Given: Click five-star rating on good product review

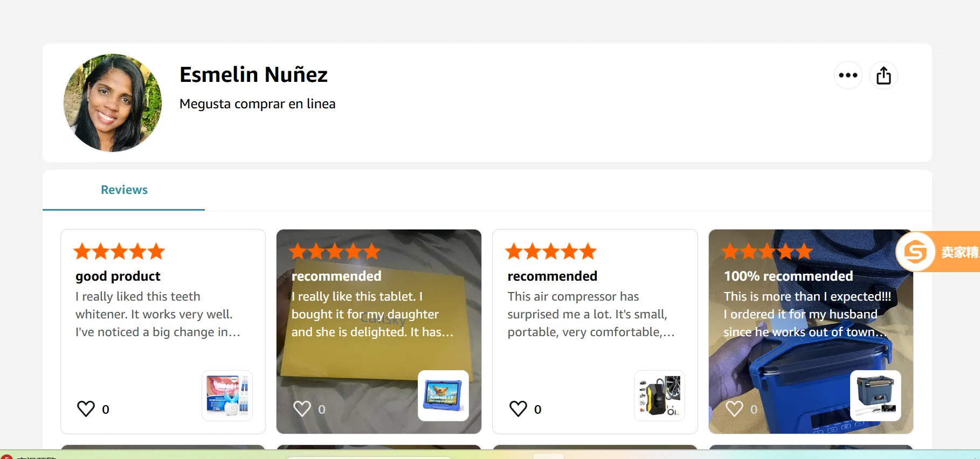Looking at the screenshot, I should 119,252.
